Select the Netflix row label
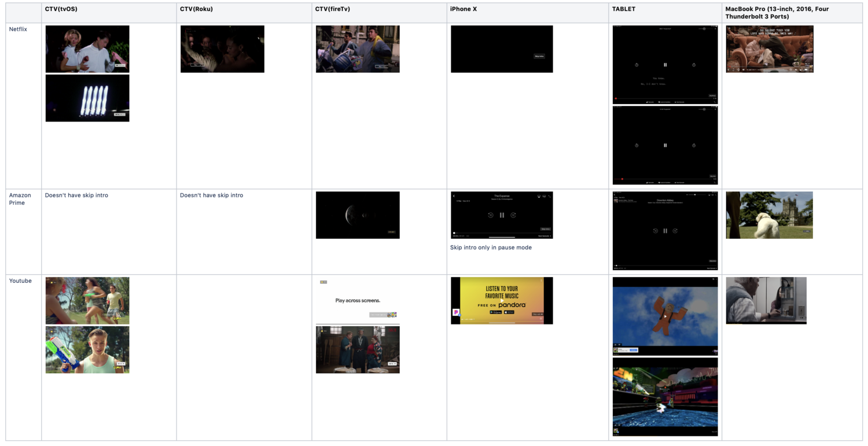 [18, 29]
